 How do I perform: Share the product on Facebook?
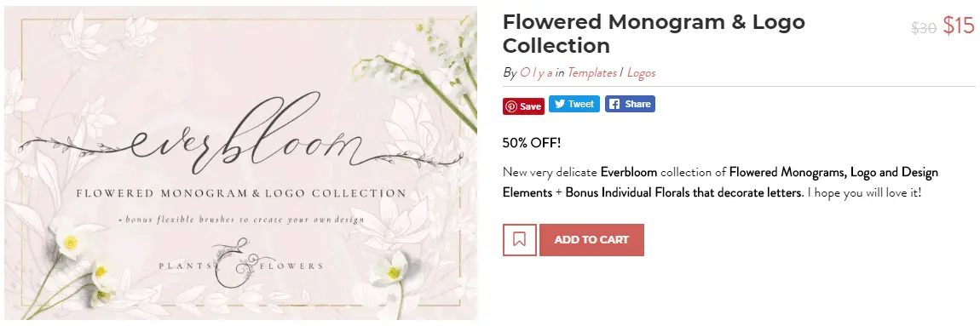coord(630,105)
